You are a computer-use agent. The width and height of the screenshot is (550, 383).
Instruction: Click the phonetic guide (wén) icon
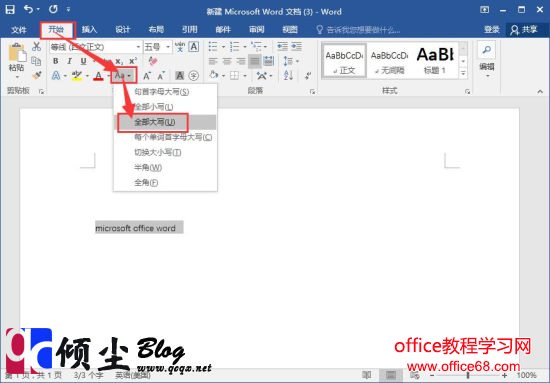click(x=180, y=47)
